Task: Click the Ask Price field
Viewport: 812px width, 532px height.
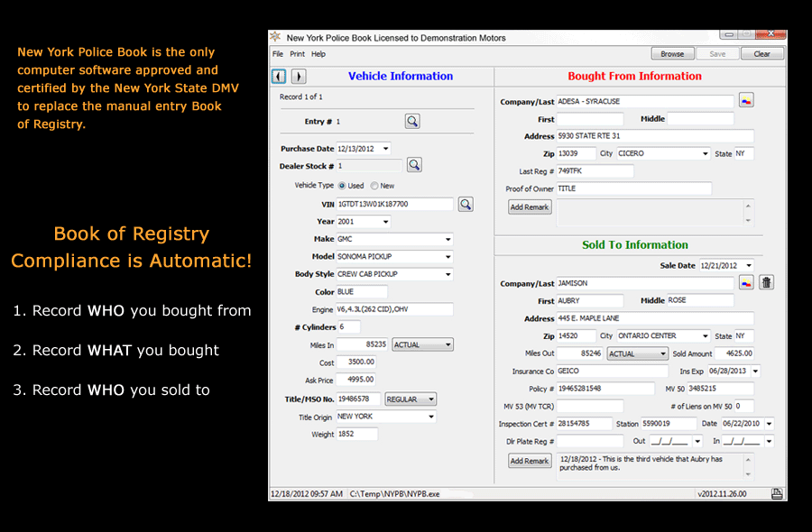Action: tap(355, 380)
